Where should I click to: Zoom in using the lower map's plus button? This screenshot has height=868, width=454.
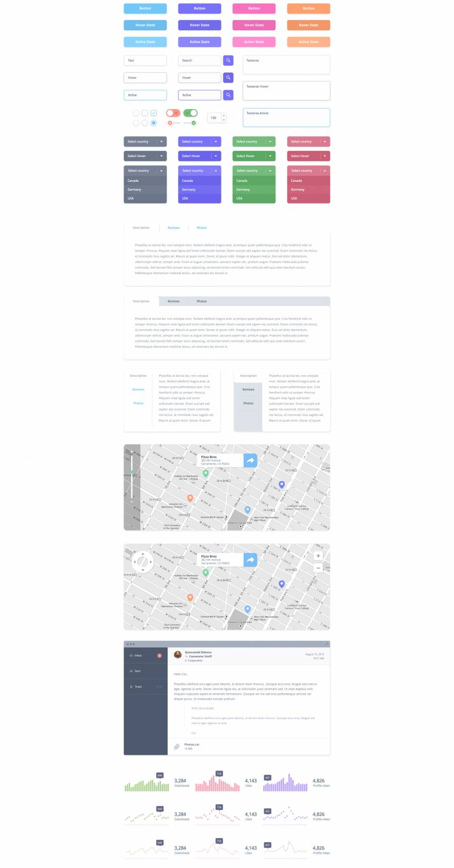[x=318, y=556]
